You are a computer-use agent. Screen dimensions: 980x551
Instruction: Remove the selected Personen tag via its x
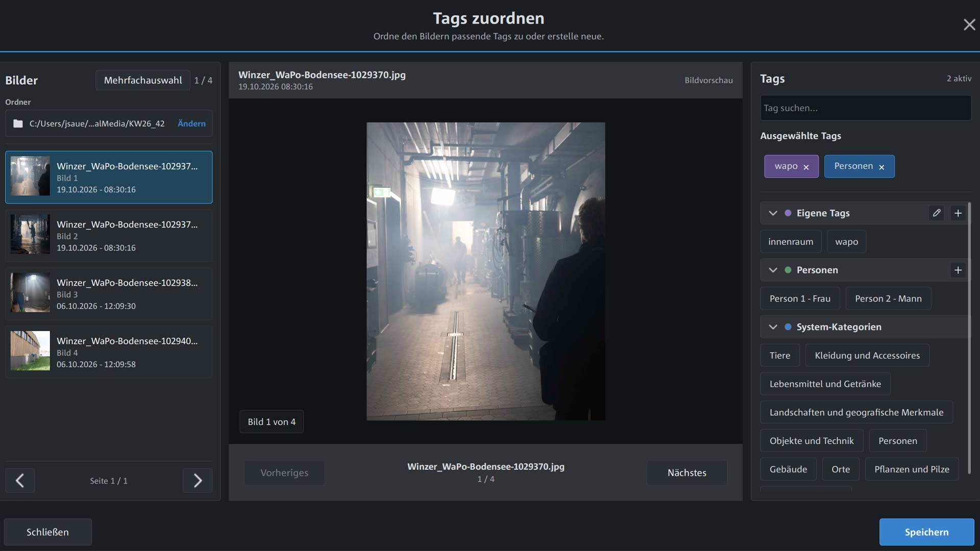point(881,167)
